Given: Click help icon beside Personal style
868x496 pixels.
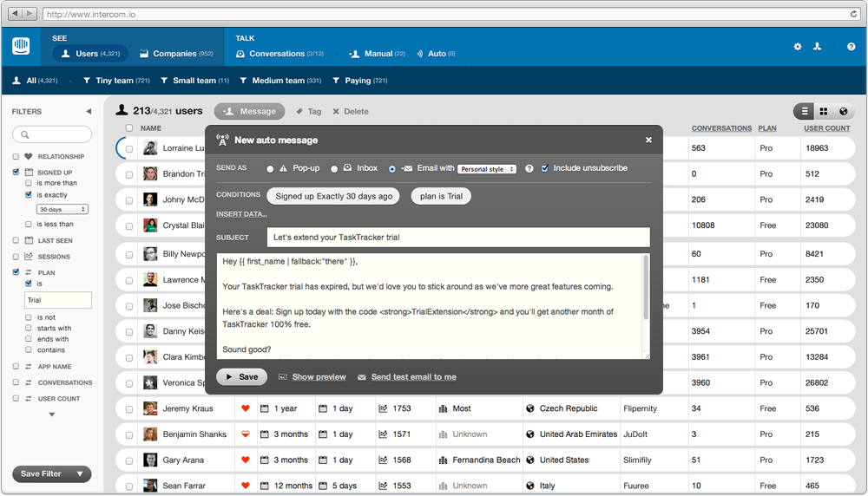Looking at the screenshot, I should click(529, 168).
